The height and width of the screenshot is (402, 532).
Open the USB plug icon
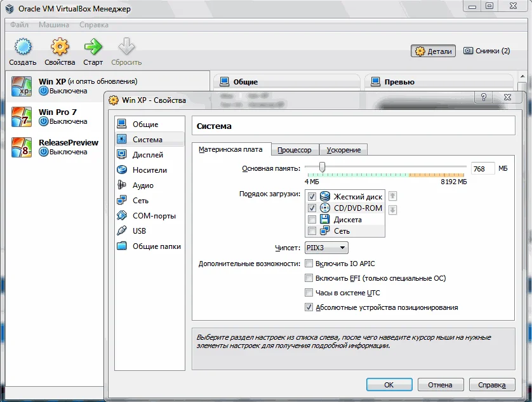point(122,231)
